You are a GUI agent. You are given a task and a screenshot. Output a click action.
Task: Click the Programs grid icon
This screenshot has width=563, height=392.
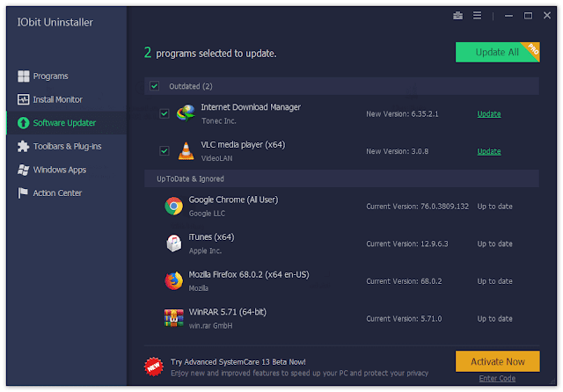24,76
